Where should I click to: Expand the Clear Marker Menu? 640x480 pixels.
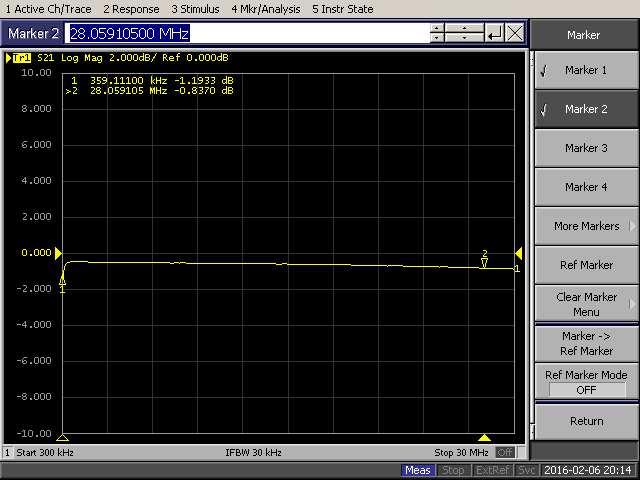coord(586,304)
